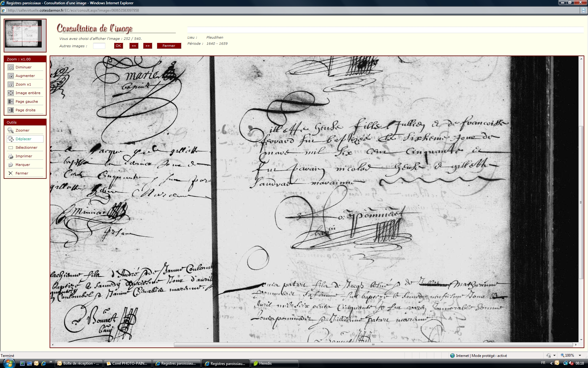Jump to Page droite view
Viewport: 588px width, 368px height.
(x=11, y=110)
